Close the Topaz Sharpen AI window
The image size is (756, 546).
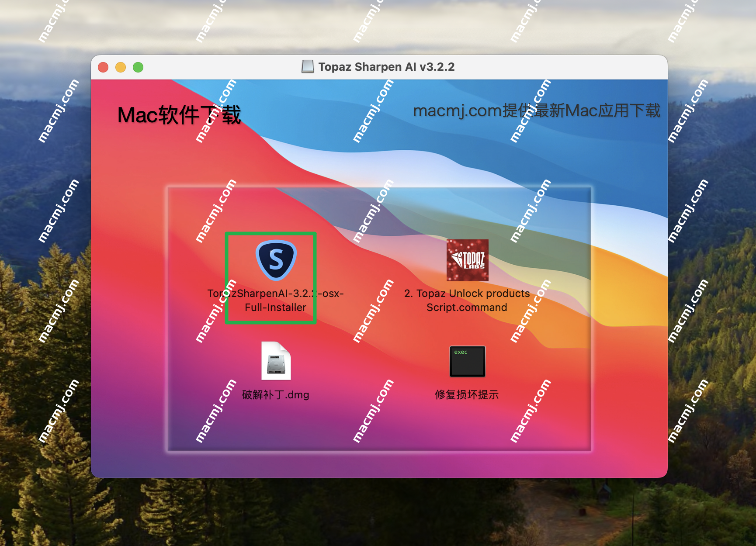[x=103, y=67]
